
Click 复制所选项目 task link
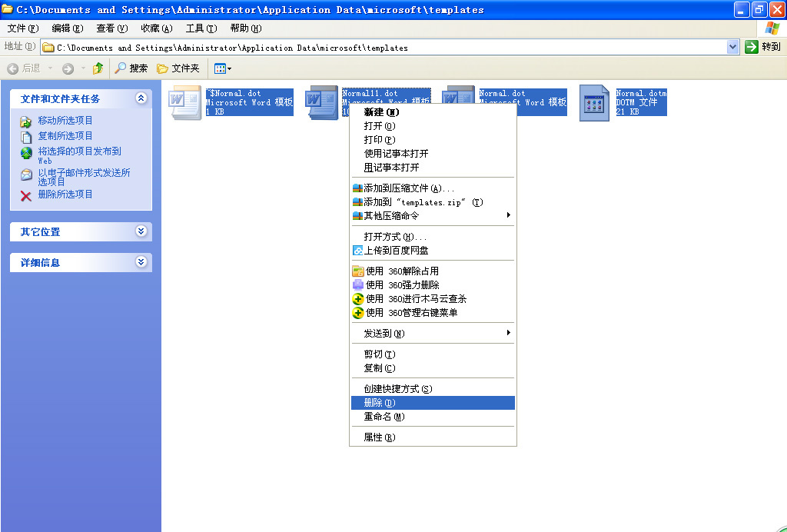point(65,136)
